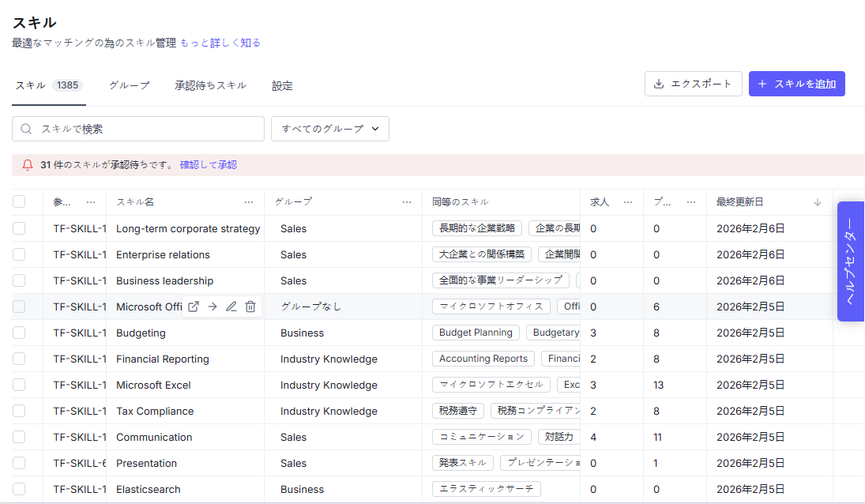Check the box for Long-term corporate strategy
Image resolution: width=865 pixels, height=504 pixels.
click(x=19, y=228)
